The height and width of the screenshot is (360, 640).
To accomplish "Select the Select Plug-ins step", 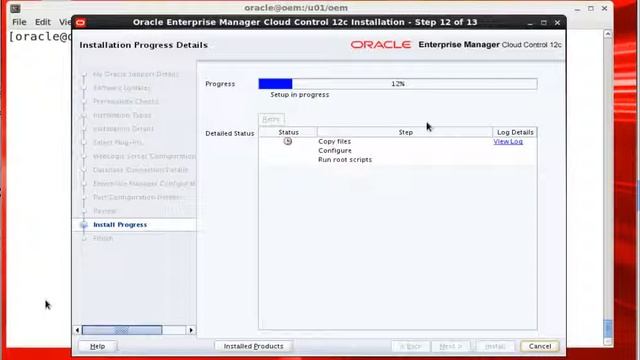I will (x=118, y=142).
